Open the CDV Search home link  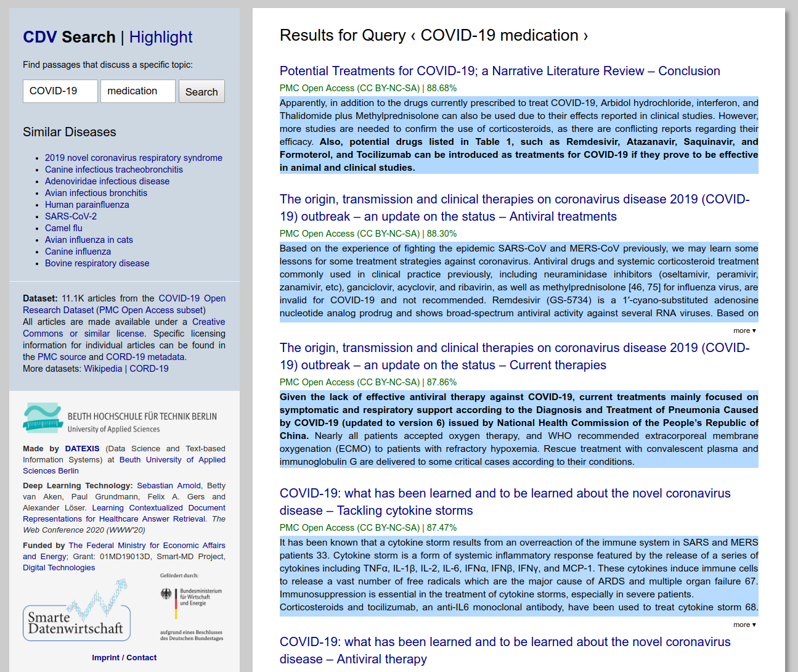(69, 38)
